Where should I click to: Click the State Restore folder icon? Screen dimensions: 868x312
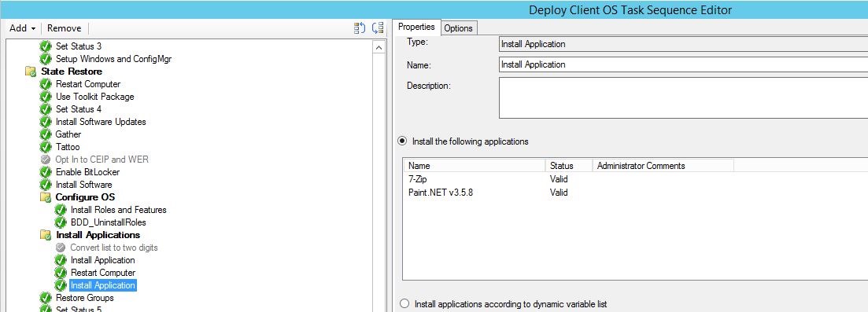[x=31, y=72]
